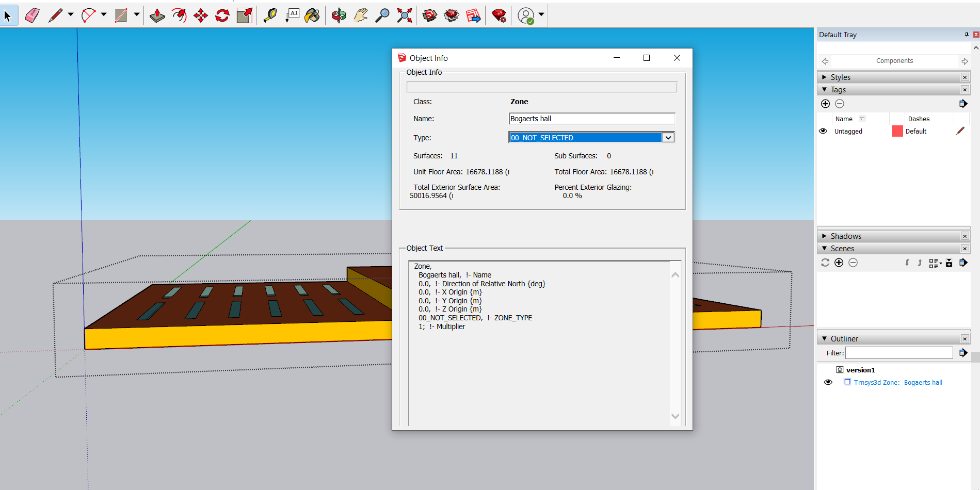Add a new scene
This screenshot has height=490, width=980.
[839, 263]
